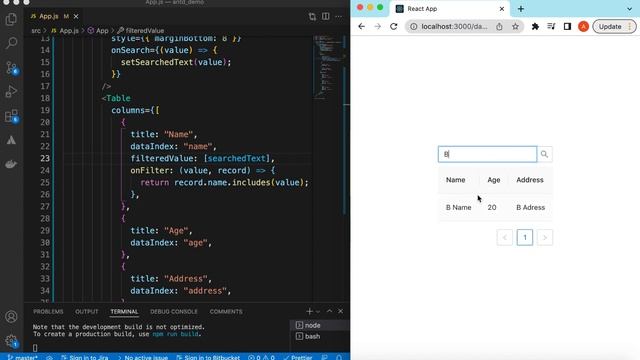Open the Explorer view in VS Code
This screenshot has height=360, width=640.
[x=11, y=19]
